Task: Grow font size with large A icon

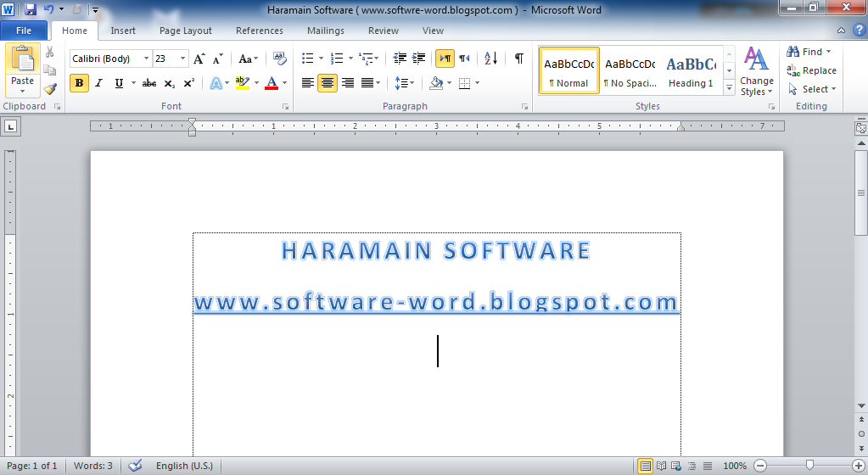Action: pyautogui.click(x=199, y=59)
